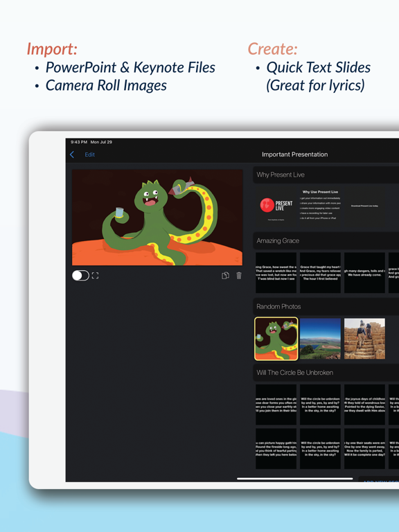Select the highlighted monster photo thumbnail
This screenshot has height=532, width=399.
click(276, 339)
